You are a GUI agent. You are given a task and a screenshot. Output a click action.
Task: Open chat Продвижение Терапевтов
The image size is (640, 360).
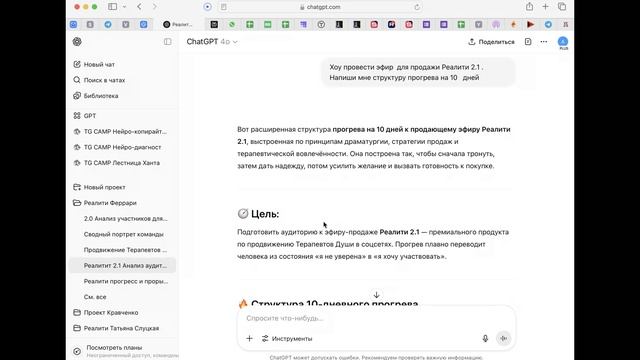(x=125, y=250)
